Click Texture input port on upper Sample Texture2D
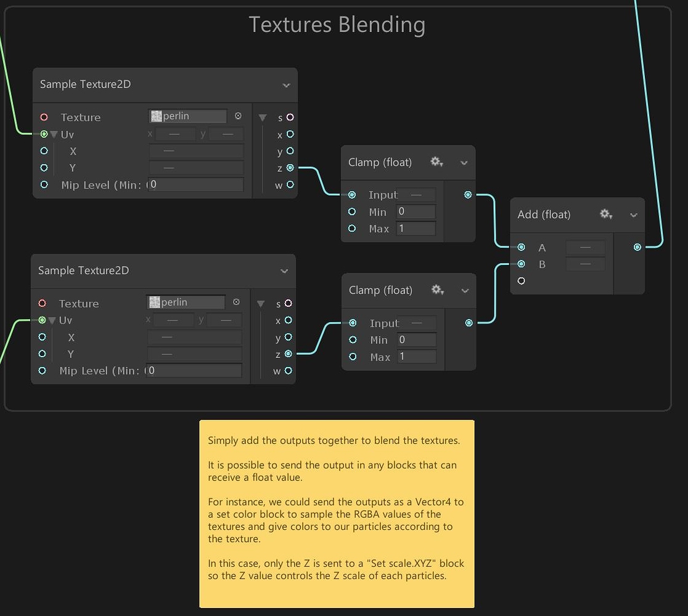 44,117
